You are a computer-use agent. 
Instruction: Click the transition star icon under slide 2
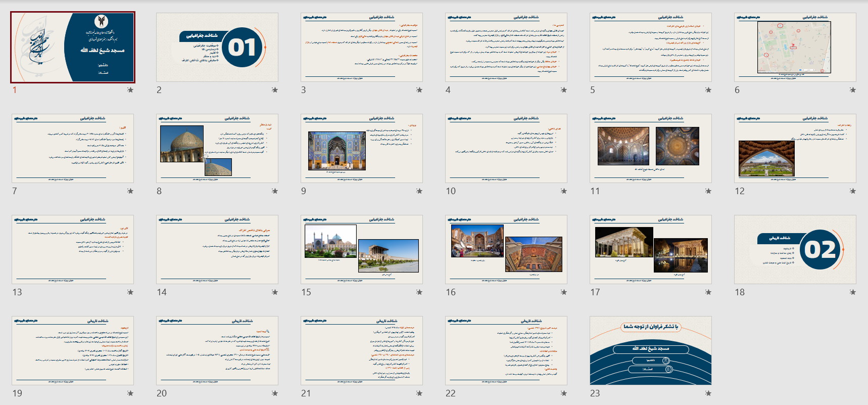click(x=275, y=90)
